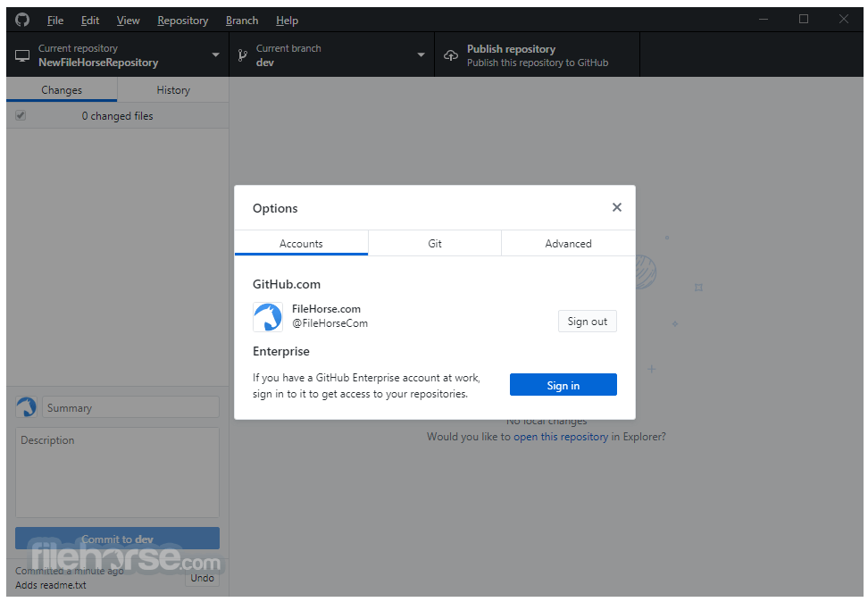Undo the last commit
Screen dimensions: 868x602
[x=202, y=578]
